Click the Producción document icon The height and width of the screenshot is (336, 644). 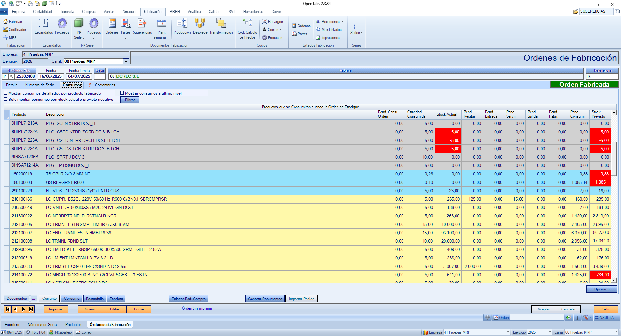182,24
